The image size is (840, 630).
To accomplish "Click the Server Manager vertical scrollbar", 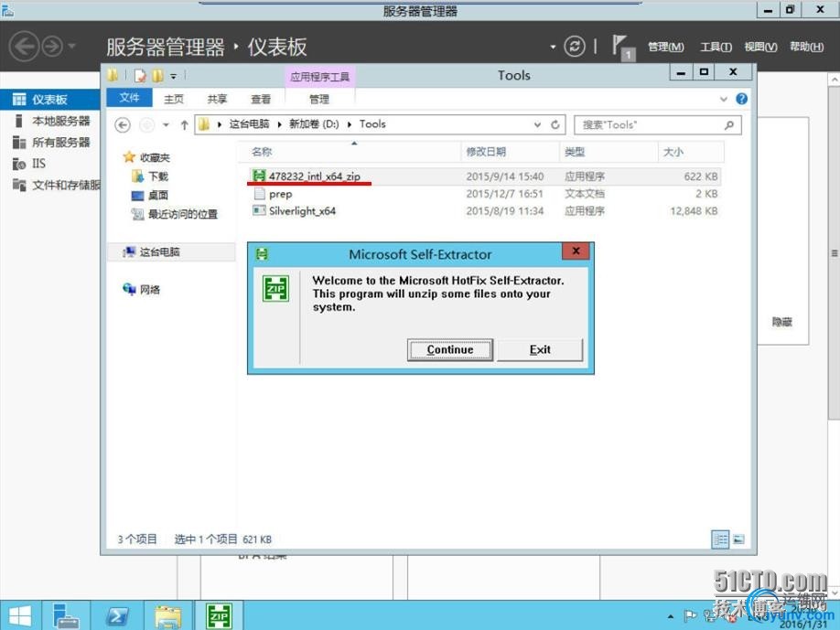I will (835, 251).
